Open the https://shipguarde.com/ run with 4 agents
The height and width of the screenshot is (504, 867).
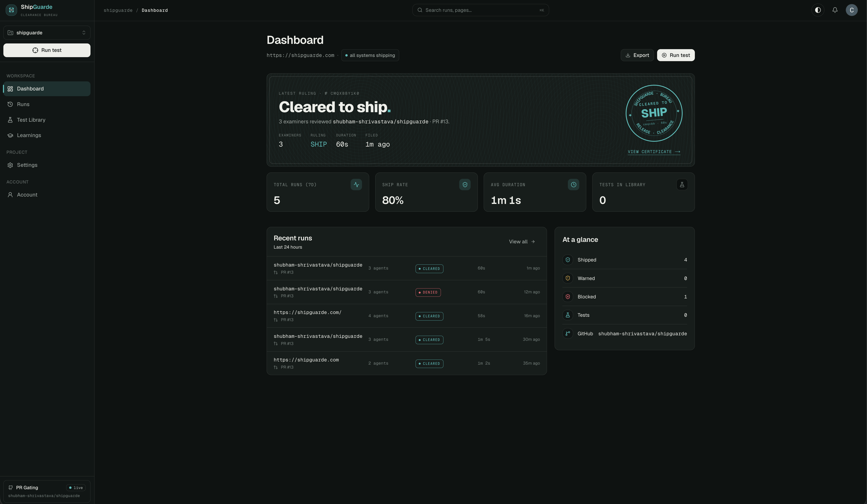[x=407, y=316]
